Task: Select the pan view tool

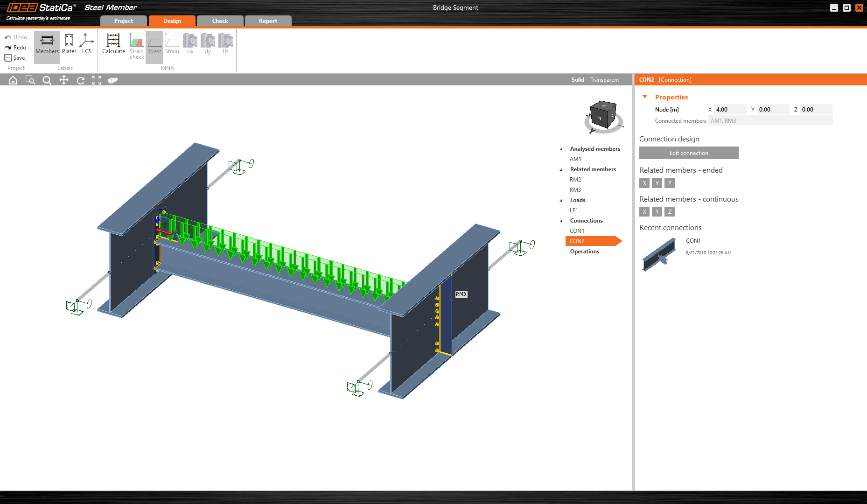Action: pos(64,80)
